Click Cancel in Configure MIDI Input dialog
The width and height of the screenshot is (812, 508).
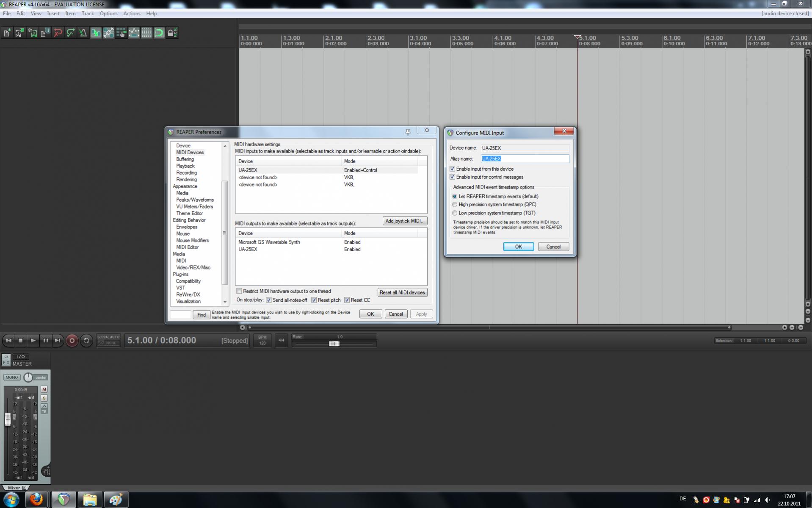pos(553,247)
